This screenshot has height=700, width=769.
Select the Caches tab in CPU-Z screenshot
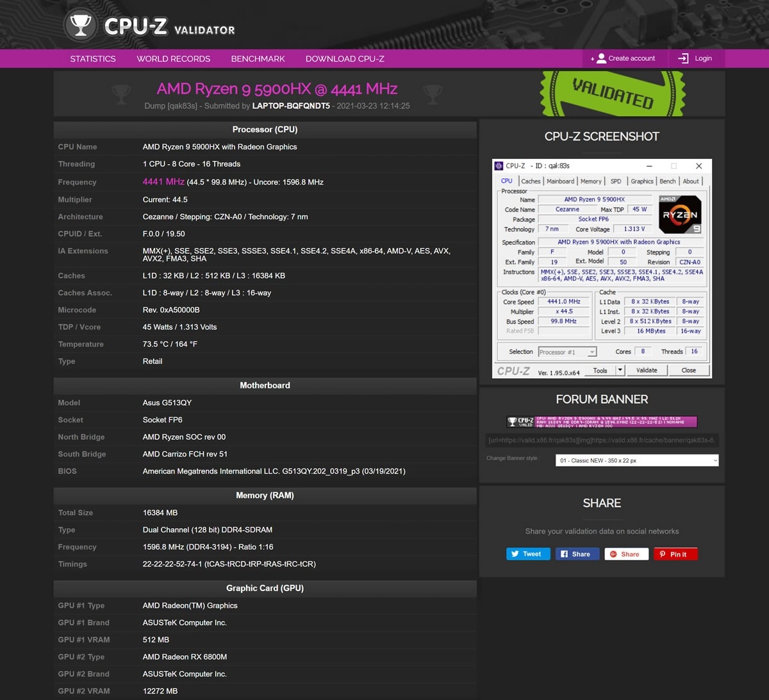pos(531,181)
